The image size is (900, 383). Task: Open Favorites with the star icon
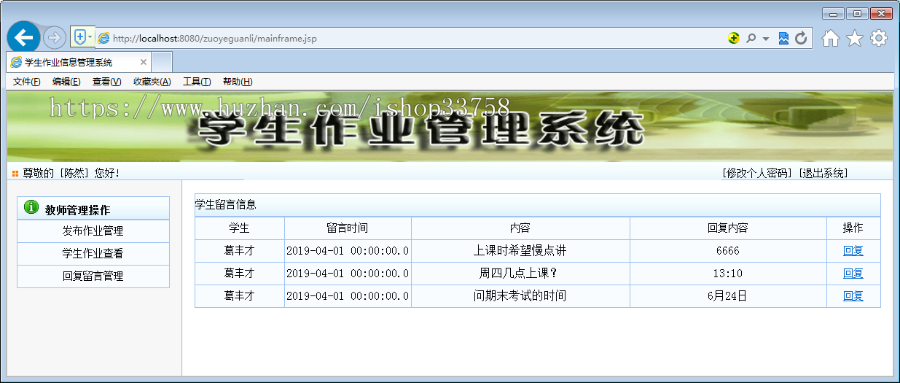tap(855, 38)
